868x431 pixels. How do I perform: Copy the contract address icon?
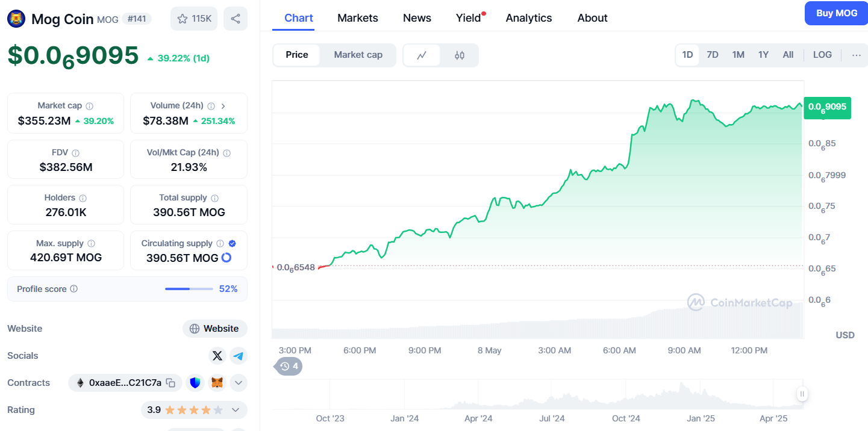point(170,383)
